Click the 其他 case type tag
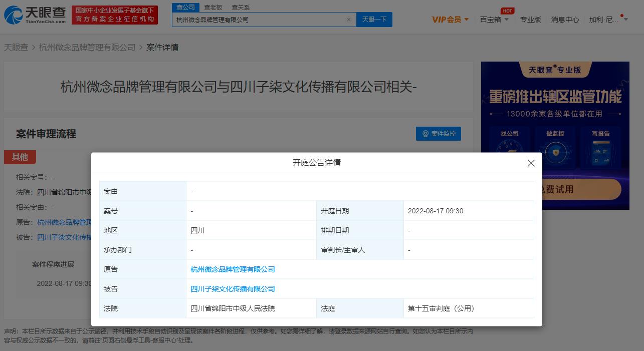Image resolution: width=644 pixels, height=351 pixels. coord(20,157)
